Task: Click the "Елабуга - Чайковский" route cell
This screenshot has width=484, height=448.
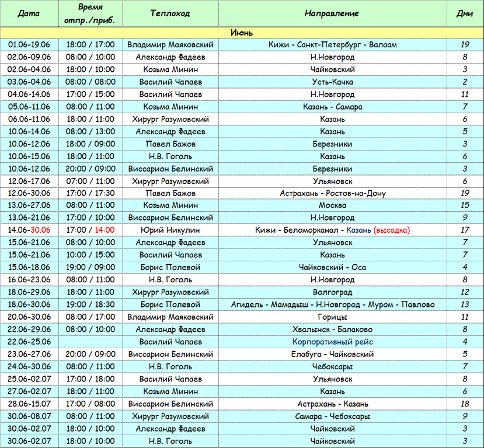Action: [x=332, y=354]
